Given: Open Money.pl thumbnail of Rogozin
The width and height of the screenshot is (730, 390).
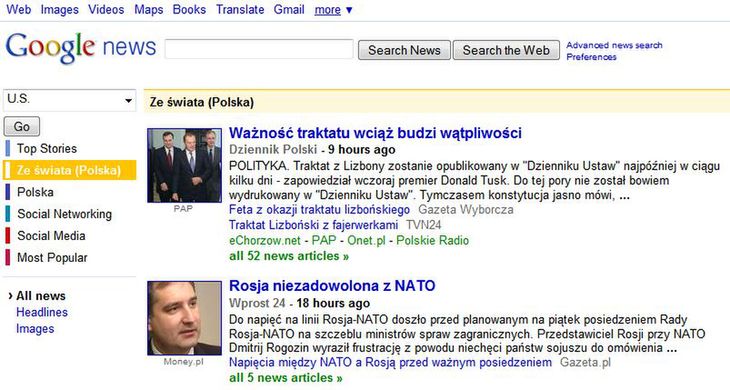Looking at the screenshot, I should click(184, 318).
